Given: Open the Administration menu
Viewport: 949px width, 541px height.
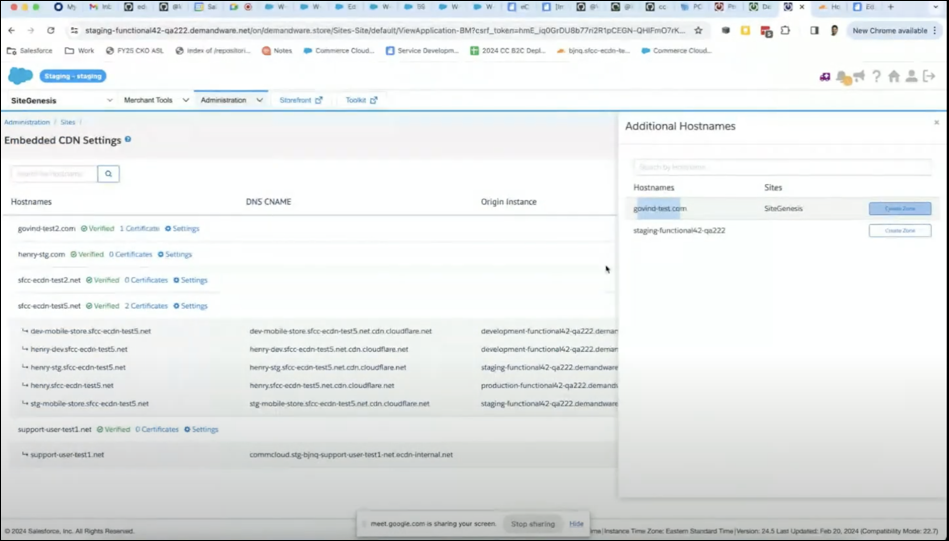Looking at the screenshot, I should (x=231, y=100).
